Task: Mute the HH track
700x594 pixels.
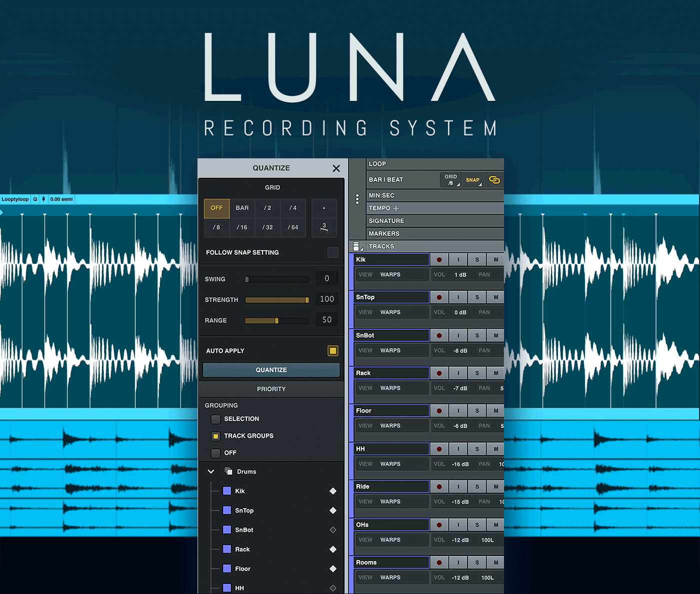Action: tap(496, 449)
